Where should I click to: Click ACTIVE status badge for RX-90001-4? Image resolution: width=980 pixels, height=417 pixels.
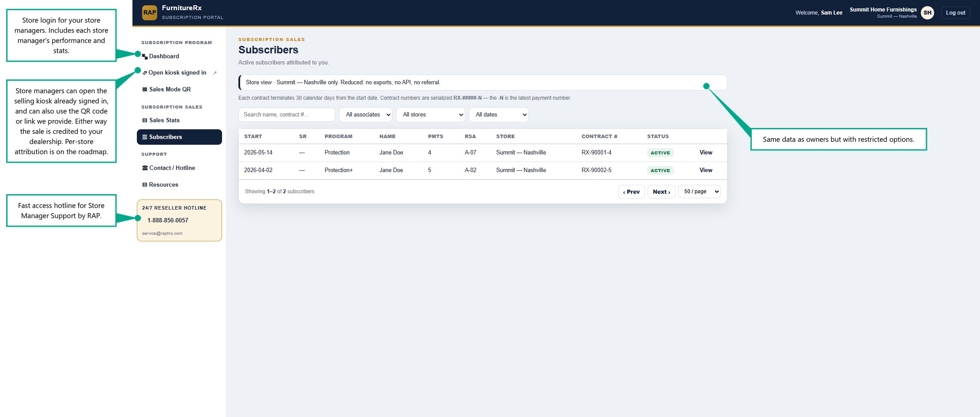click(660, 153)
